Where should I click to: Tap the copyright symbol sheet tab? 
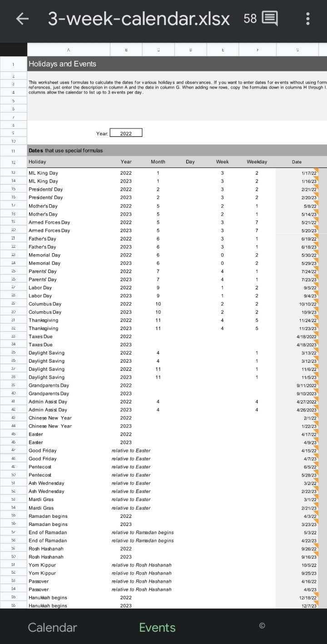pyautogui.click(x=262, y=626)
